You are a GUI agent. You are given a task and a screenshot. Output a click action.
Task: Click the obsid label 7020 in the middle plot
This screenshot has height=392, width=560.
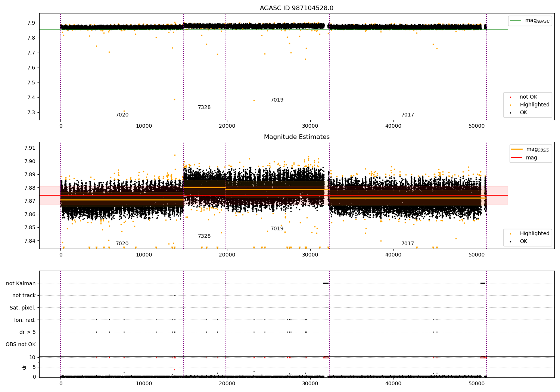(x=122, y=244)
